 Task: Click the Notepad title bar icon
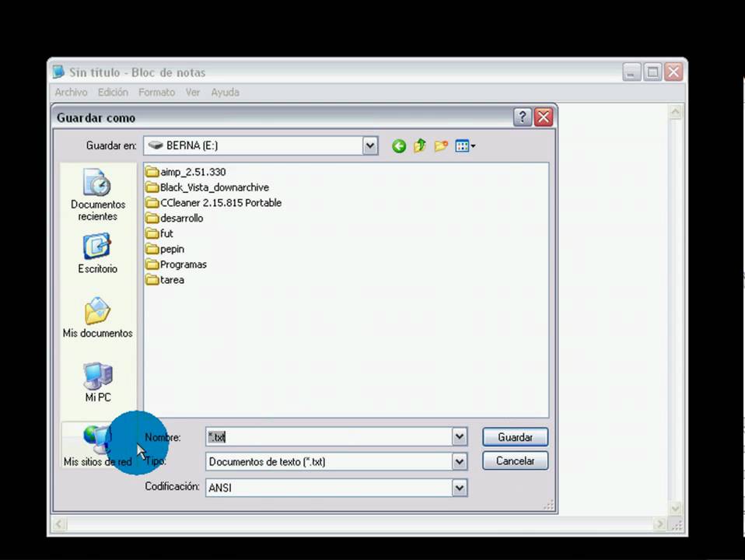58,72
